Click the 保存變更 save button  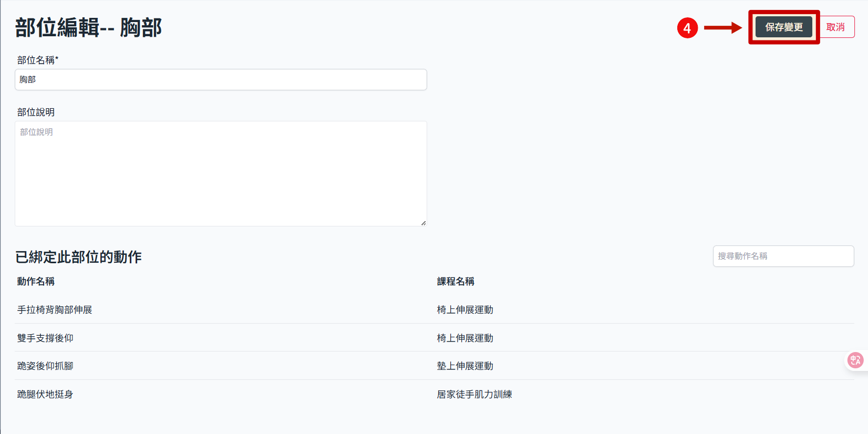click(x=784, y=27)
